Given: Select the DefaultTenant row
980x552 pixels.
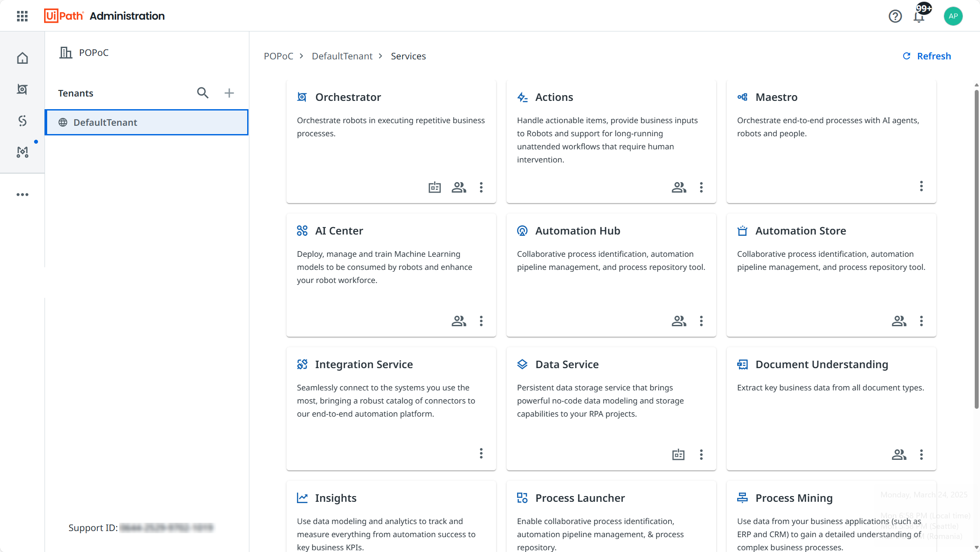Looking at the screenshot, I should pos(147,122).
